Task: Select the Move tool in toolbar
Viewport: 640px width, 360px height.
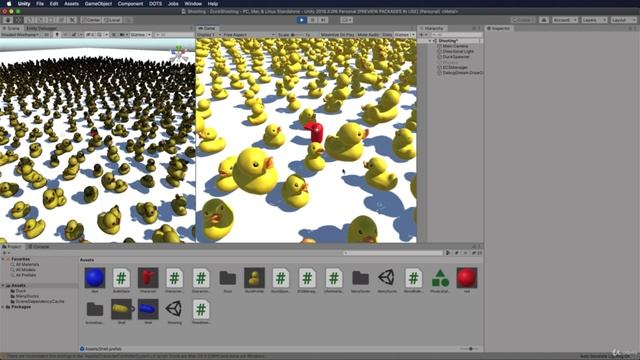Action: coord(19,20)
